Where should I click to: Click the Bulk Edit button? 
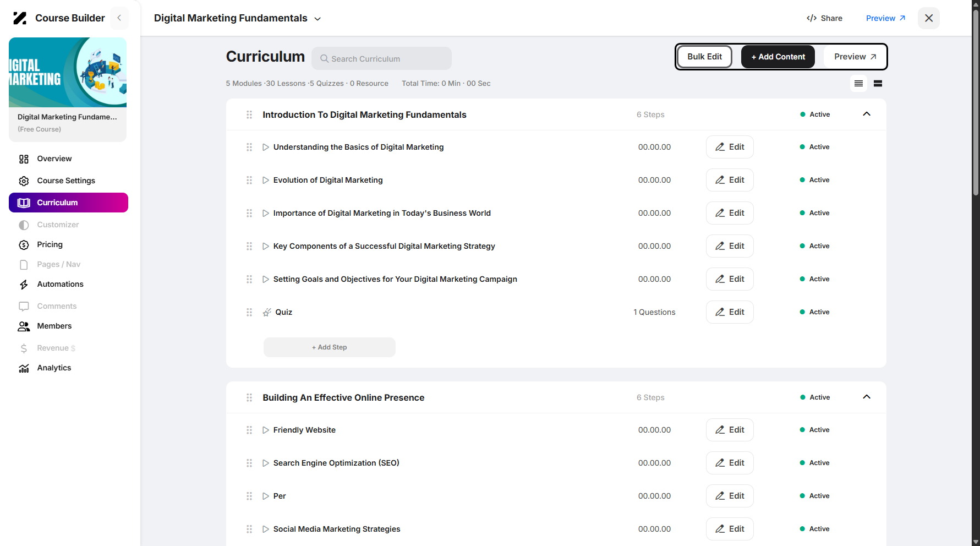tap(704, 57)
